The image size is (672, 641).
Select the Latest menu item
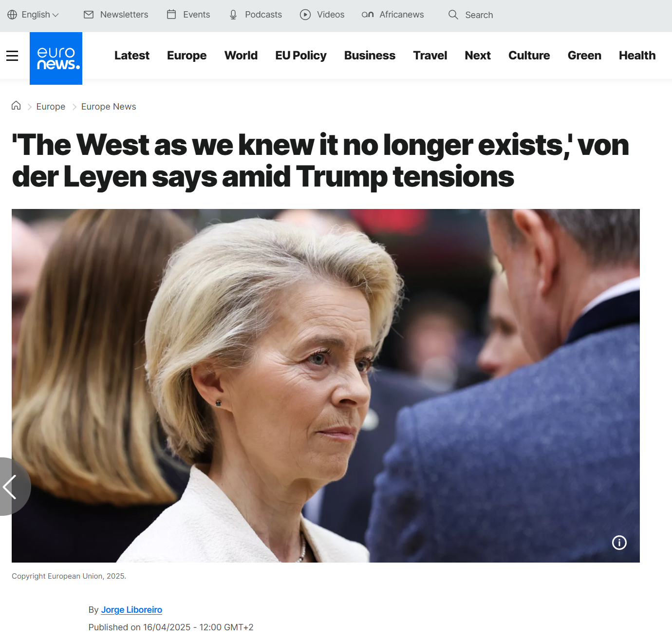pyautogui.click(x=132, y=56)
